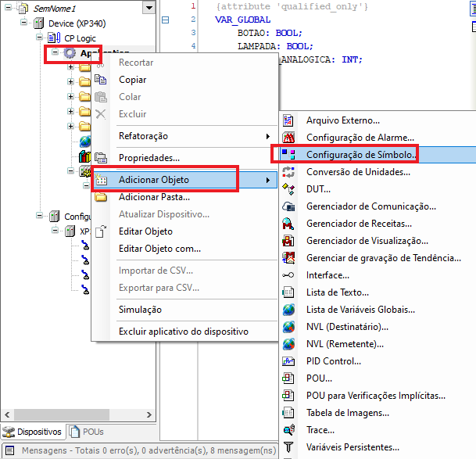This screenshot has width=476, height=459.
Task: Click the Gerenciador de Receitas icon
Action: tap(289, 224)
